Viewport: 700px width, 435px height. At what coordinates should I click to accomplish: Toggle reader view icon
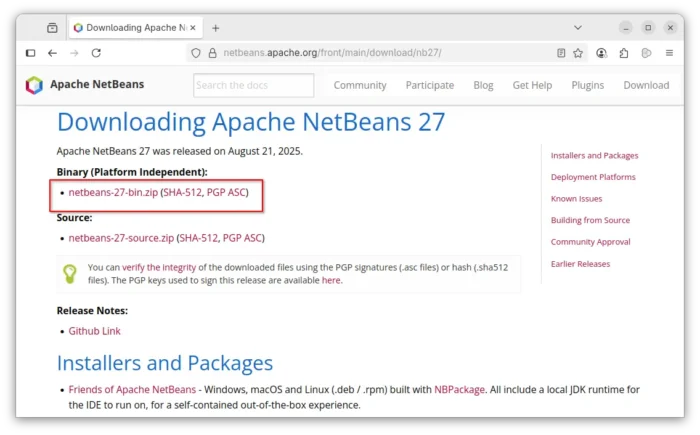pyautogui.click(x=561, y=53)
